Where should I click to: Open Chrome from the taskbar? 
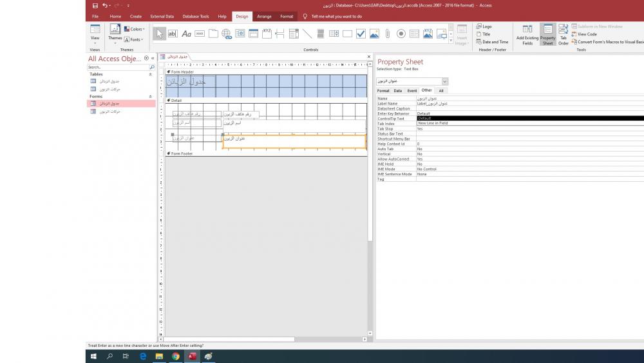[176, 357]
